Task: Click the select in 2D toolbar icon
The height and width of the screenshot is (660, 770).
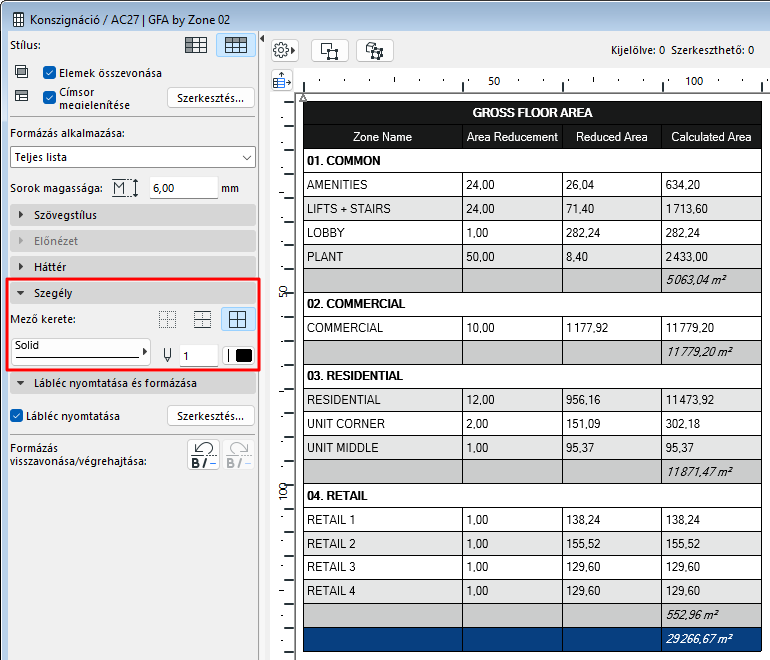Action: (x=330, y=51)
